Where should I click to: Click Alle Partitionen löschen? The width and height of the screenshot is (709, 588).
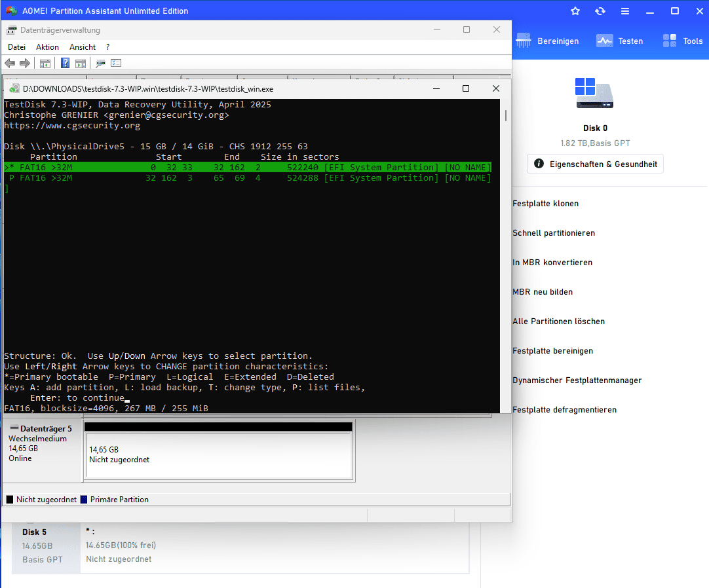(558, 322)
